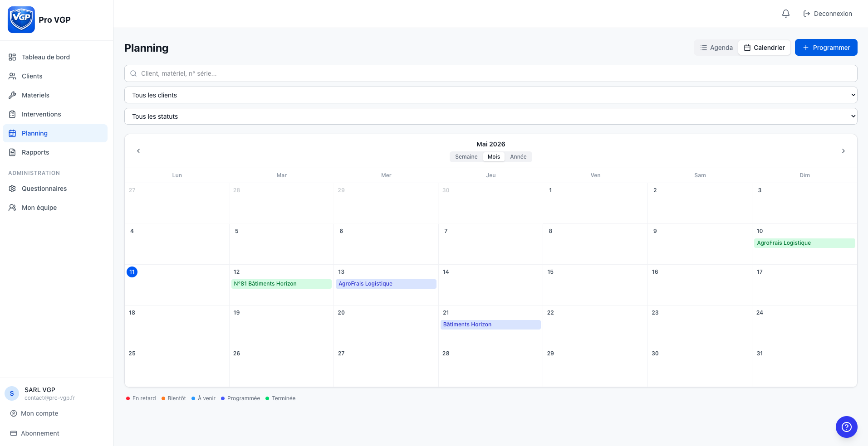Screen dimensions: 868x446
Task: Expand Tous les statuts dropdown
Action: (490, 116)
